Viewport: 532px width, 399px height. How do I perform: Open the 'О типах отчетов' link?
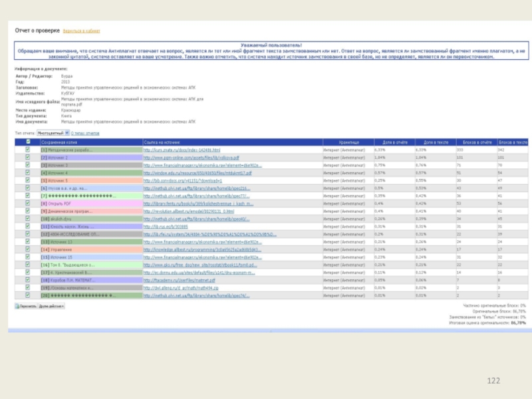(86, 133)
